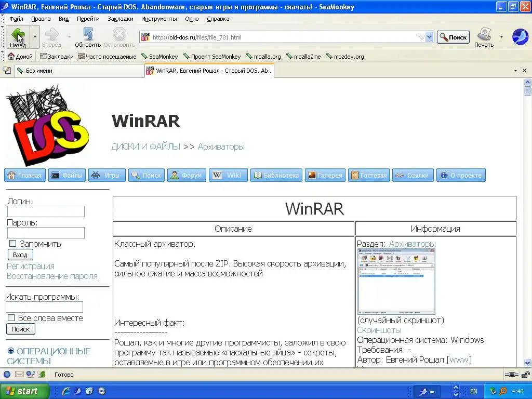
Task: Open the tab list dropdown arrow
Action: 515,71
